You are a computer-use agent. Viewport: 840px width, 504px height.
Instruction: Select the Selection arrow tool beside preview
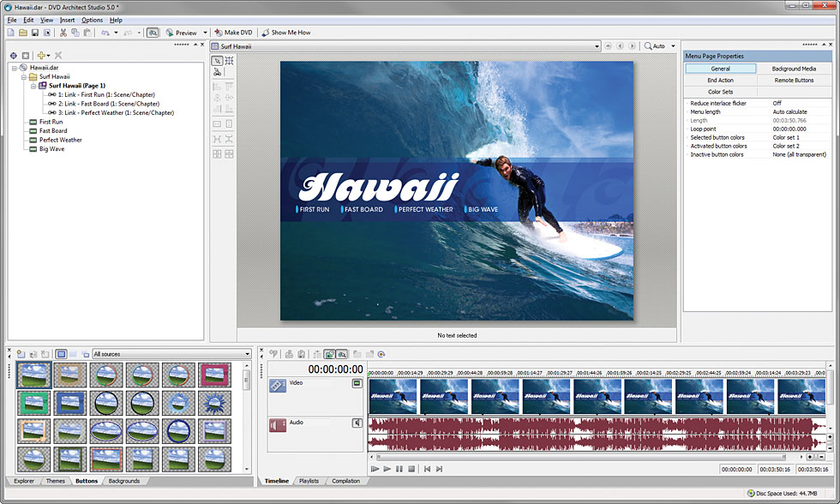coord(218,61)
